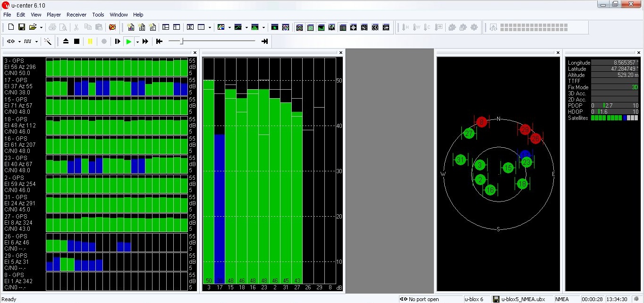
Task: Click the Save file icon
Action: pos(21,27)
